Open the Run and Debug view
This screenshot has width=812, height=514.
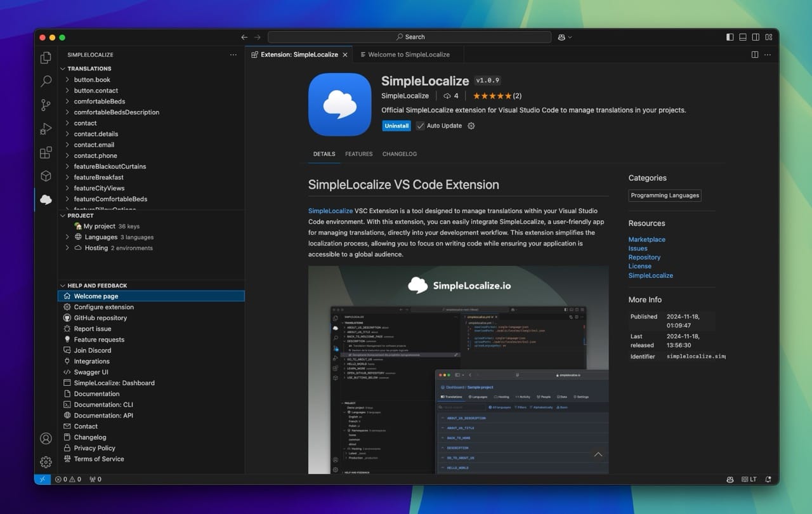46,129
